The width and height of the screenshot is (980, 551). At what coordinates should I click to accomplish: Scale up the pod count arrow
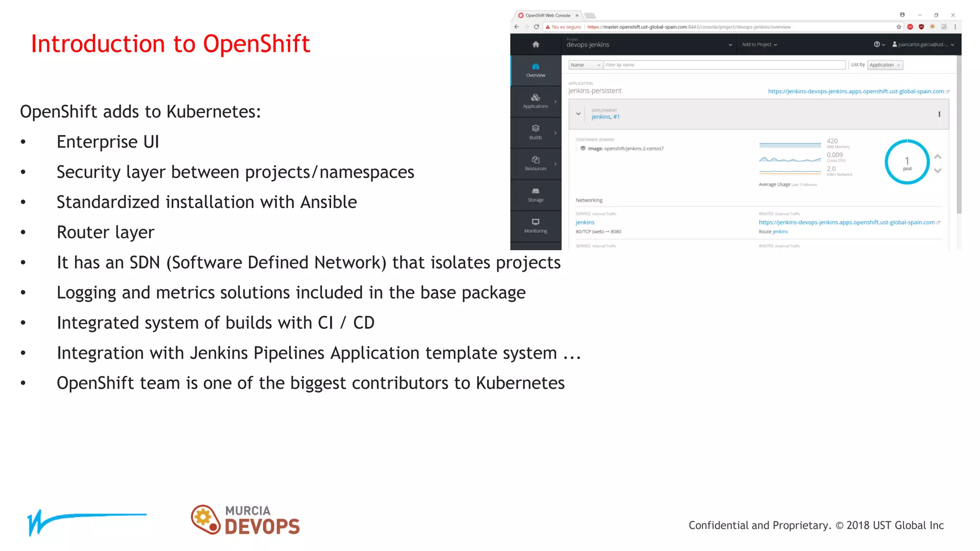coord(938,156)
